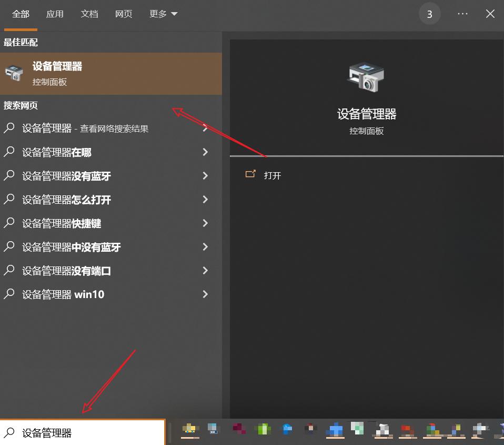Switch to the 应用 tab
This screenshot has width=504, height=445.
(x=55, y=14)
